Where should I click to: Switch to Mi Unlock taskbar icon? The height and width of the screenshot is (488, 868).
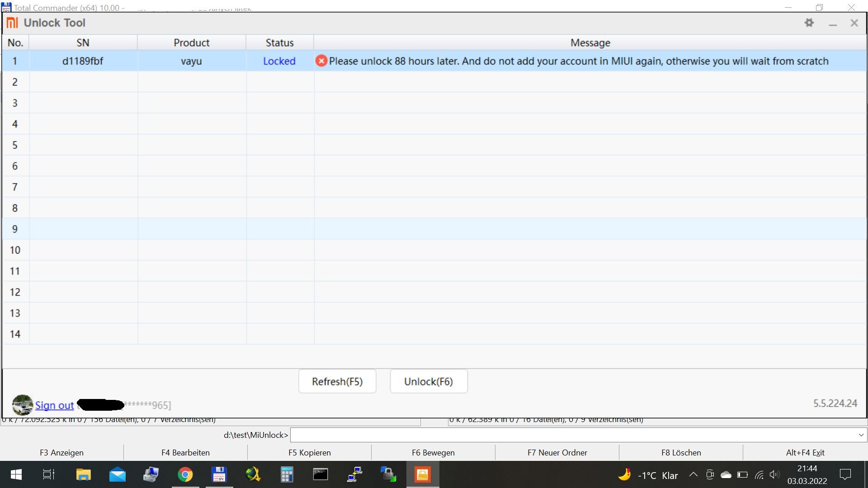(x=423, y=474)
